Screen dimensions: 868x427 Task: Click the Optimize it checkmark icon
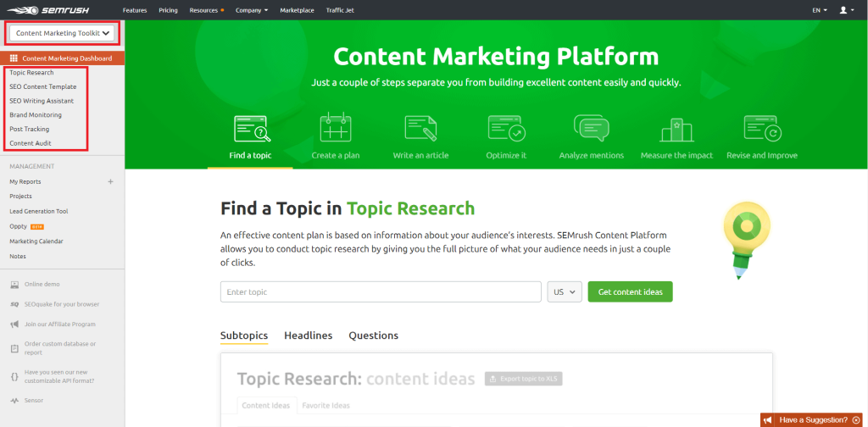pyautogui.click(x=507, y=128)
